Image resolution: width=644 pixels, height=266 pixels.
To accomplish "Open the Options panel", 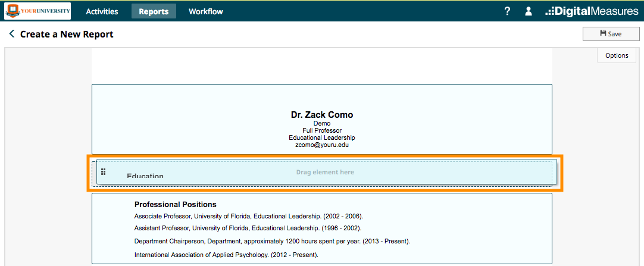I will (617, 55).
